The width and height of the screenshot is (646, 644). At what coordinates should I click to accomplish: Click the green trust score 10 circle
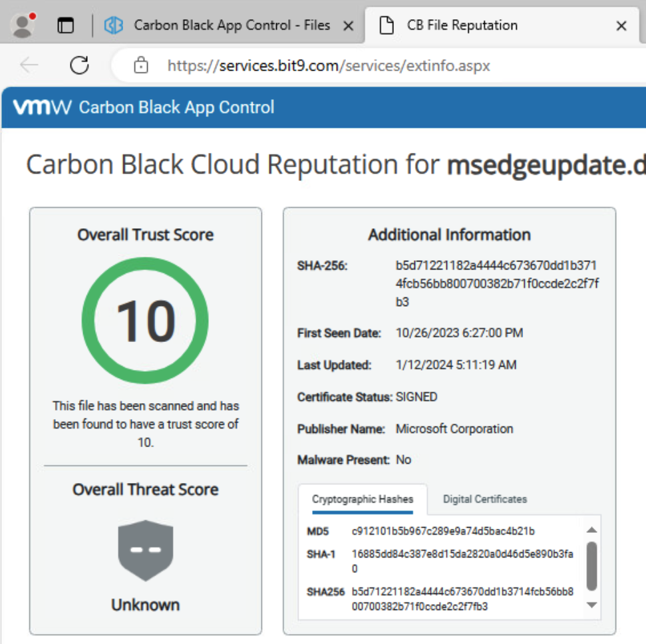(145, 321)
